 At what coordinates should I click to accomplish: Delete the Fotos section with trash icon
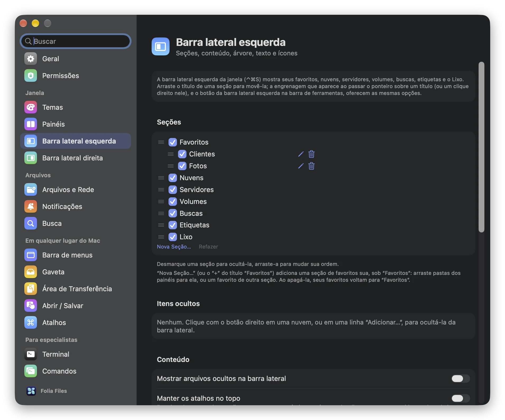311,166
